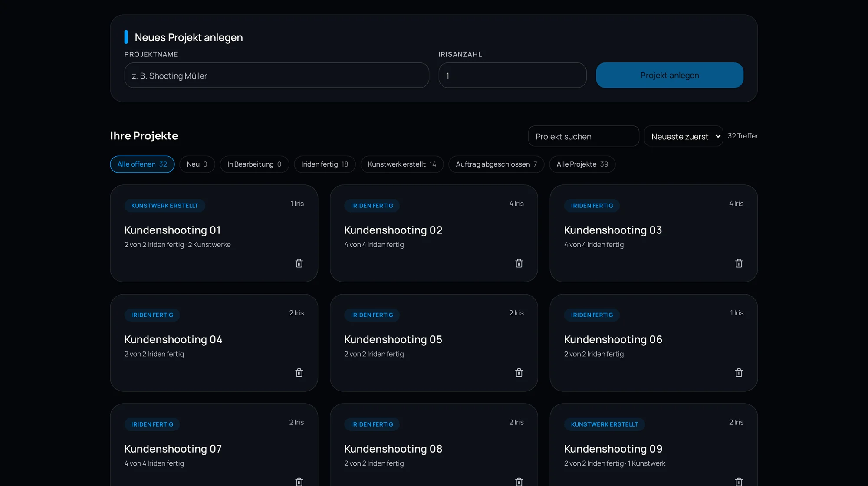Click the trash icon on Kundenshooting 09 card

pos(739,481)
